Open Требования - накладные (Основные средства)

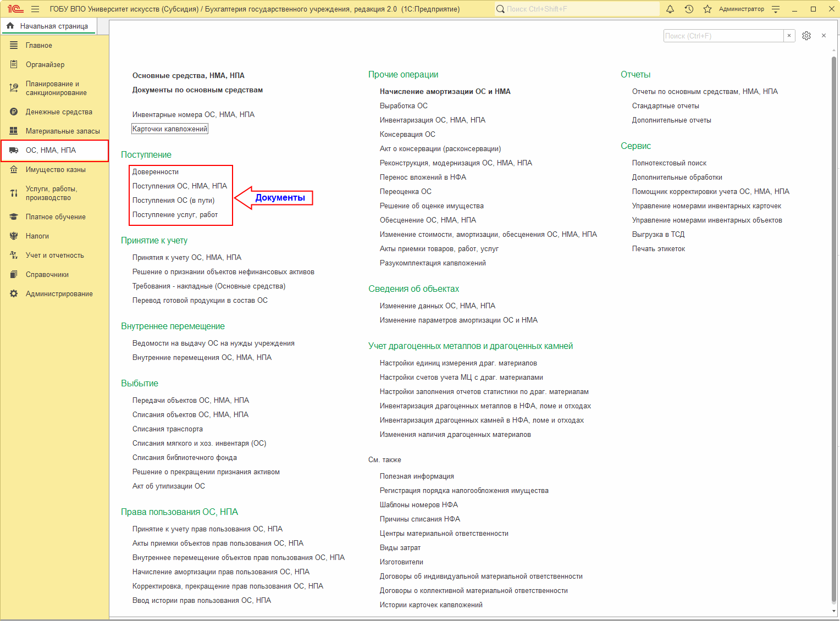coord(209,286)
